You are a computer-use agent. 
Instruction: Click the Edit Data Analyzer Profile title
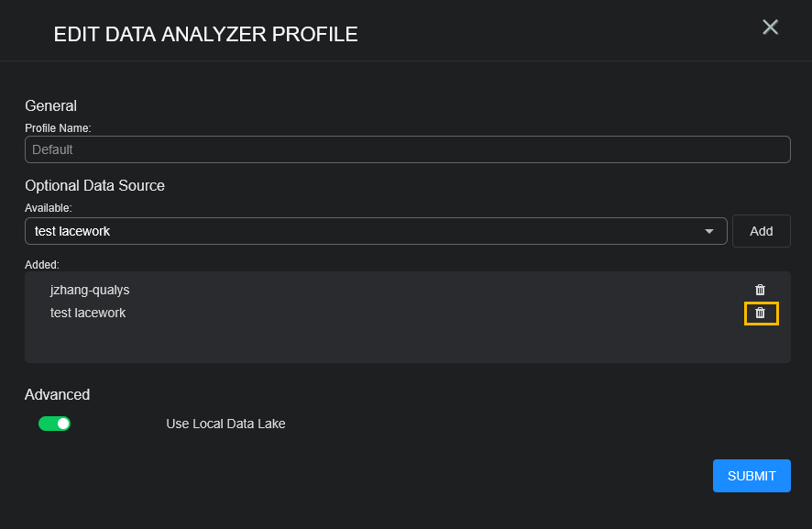[205, 35]
